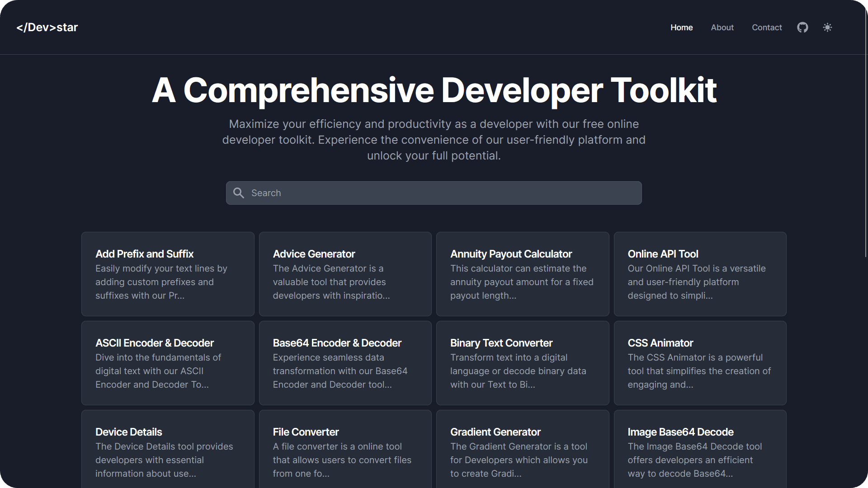Open the Image Base64 Decode card
This screenshot has width=868, height=488.
coord(700,449)
